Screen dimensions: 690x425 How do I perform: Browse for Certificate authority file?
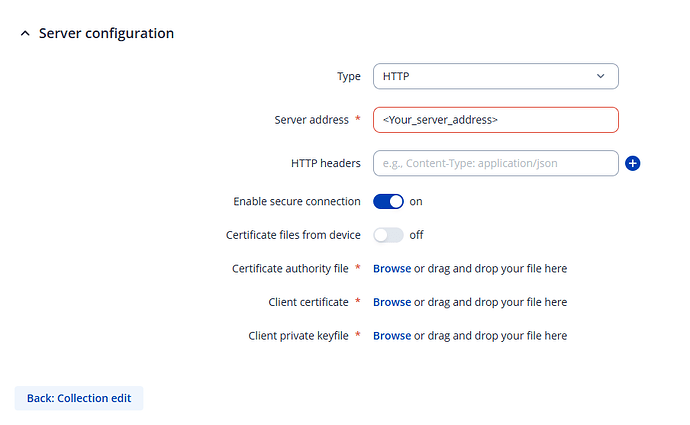point(392,269)
